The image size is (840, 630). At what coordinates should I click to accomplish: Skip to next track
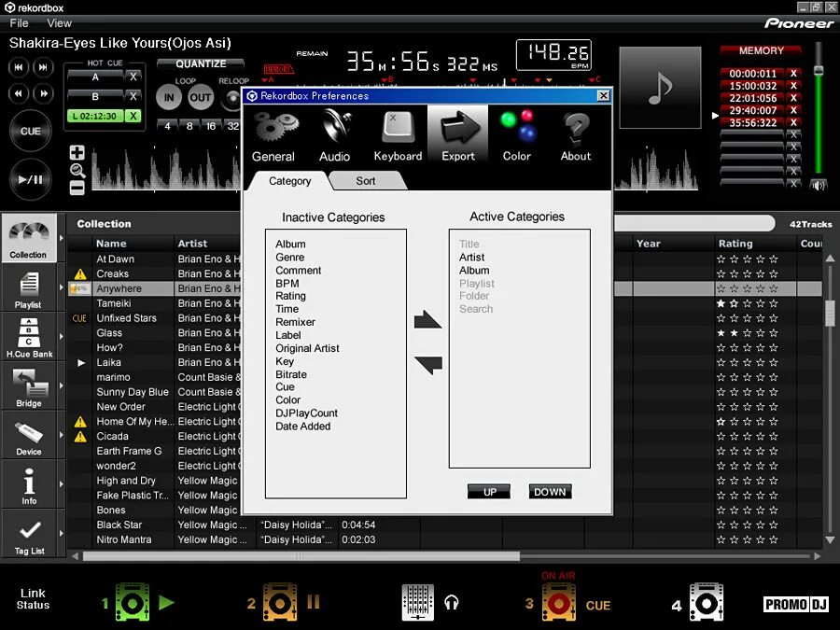(x=43, y=67)
